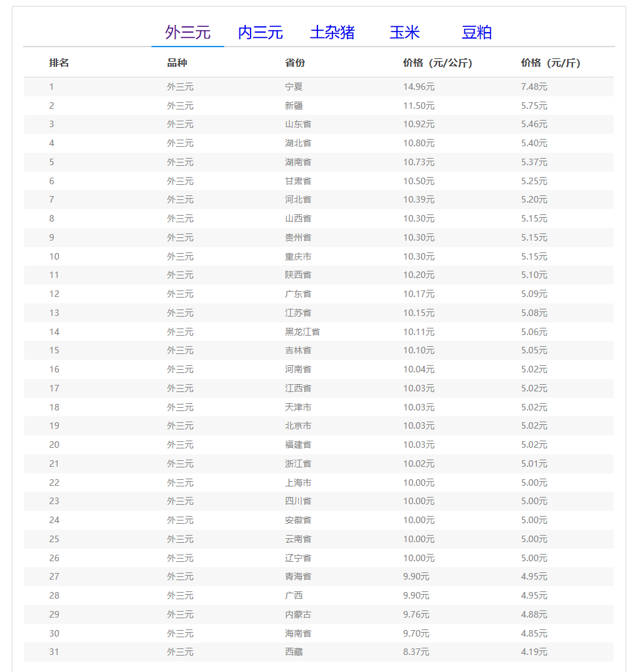Viewport: 636px width, 672px height.
Task: Switch to the 外三元 tab
Action: point(188,32)
